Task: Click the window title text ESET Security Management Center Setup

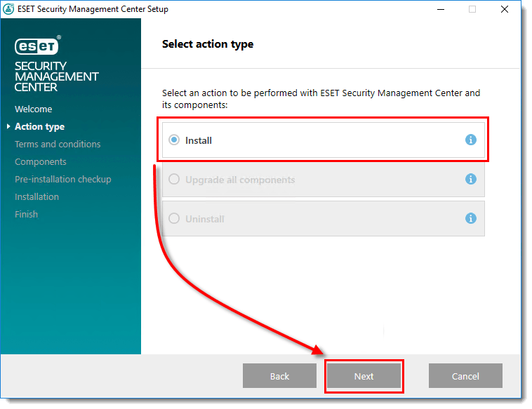Action: pyautogui.click(x=93, y=9)
